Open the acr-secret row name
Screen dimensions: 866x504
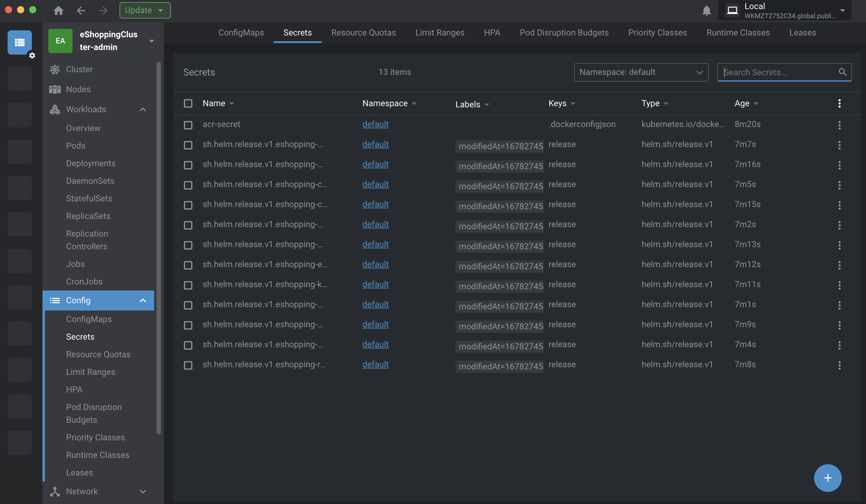pos(221,124)
